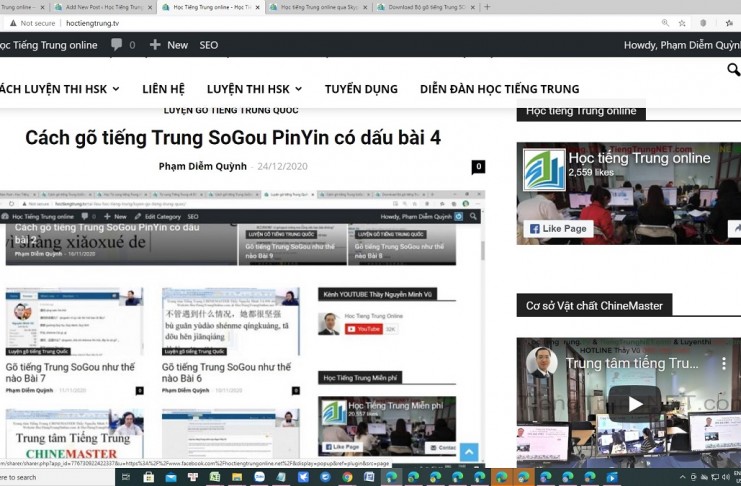Click the back-to-top arrow button
This screenshot has height=486, width=741.
(469, 452)
